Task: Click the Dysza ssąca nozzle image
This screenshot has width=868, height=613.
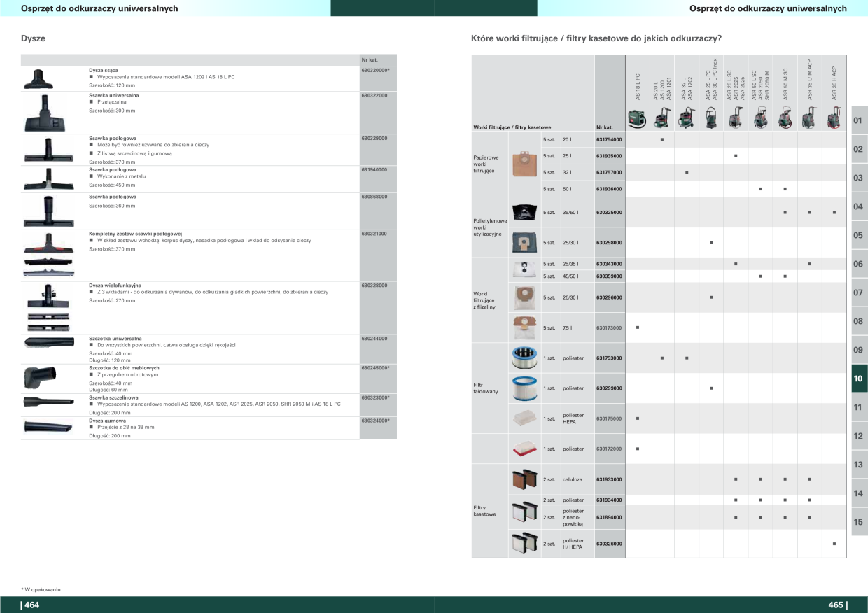Action: [x=38, y=78]
